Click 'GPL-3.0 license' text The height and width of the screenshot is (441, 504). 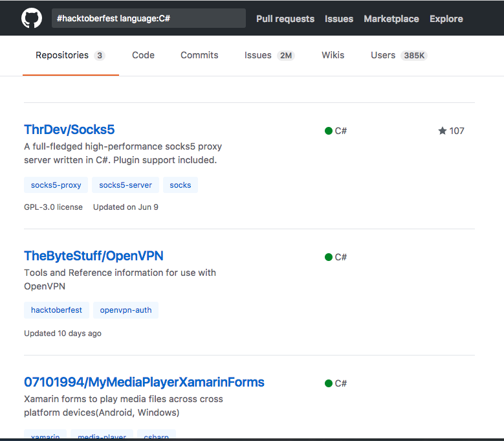pyautogui.click(x=53, y=207)
